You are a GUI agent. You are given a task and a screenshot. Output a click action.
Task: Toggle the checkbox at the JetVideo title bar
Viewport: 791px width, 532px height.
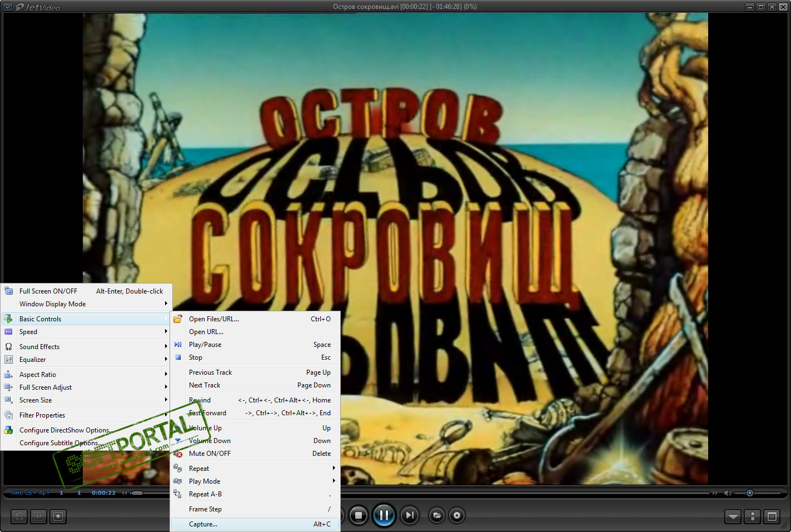8,7
